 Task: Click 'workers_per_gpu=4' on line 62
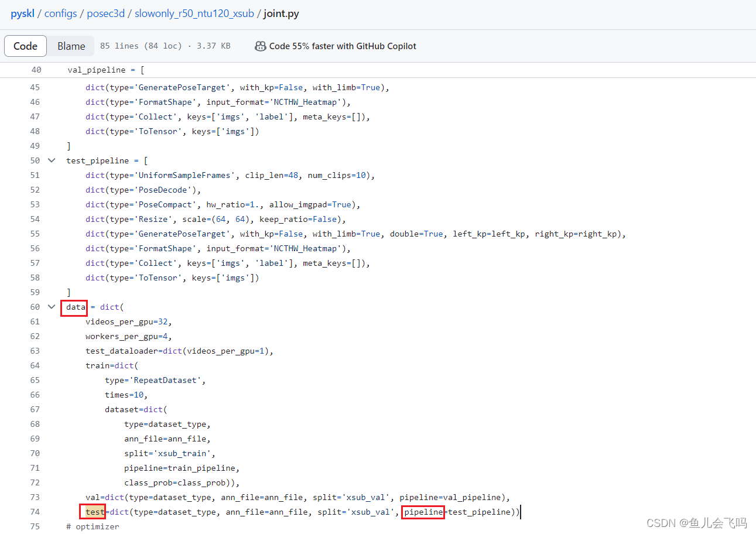126,336
